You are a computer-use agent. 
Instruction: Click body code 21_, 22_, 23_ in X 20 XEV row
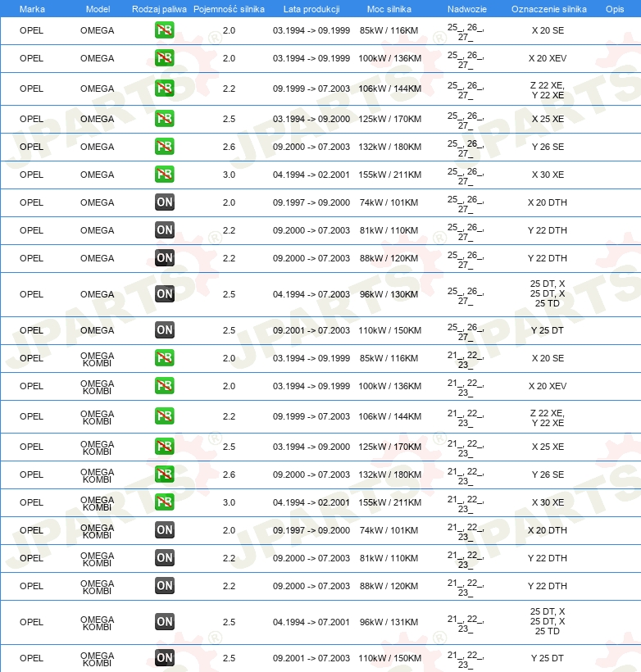point(466,387)
